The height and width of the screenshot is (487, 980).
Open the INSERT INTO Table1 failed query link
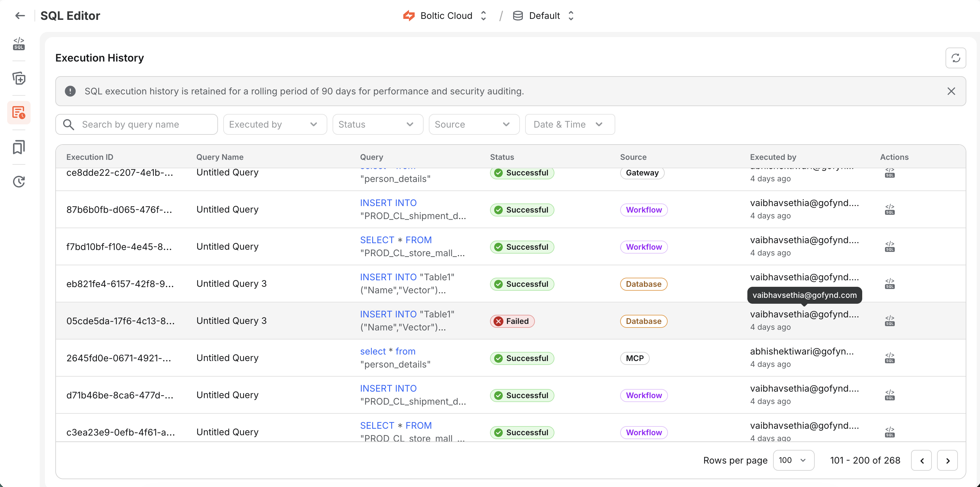tap(388, 314)
